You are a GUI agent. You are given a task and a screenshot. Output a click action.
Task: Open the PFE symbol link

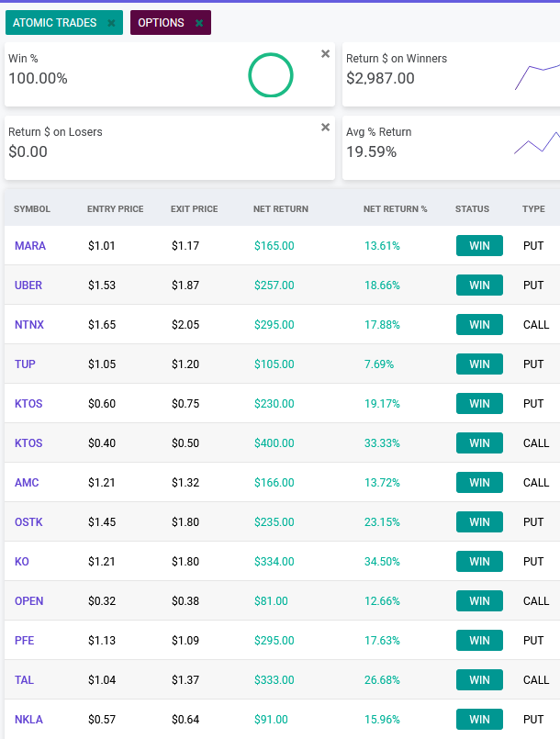[25, 641]
